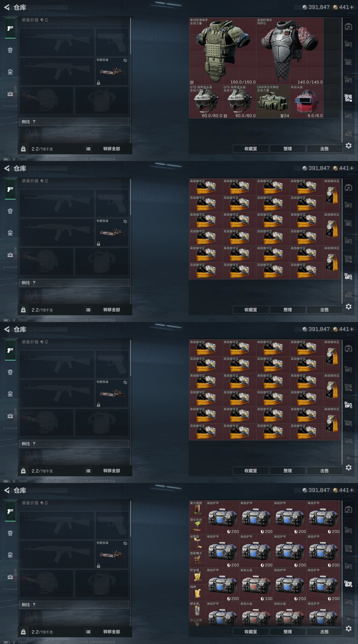Select the 漫长告别 martini item
Screen dimensions: 358x644
click(x=197, y=525)
